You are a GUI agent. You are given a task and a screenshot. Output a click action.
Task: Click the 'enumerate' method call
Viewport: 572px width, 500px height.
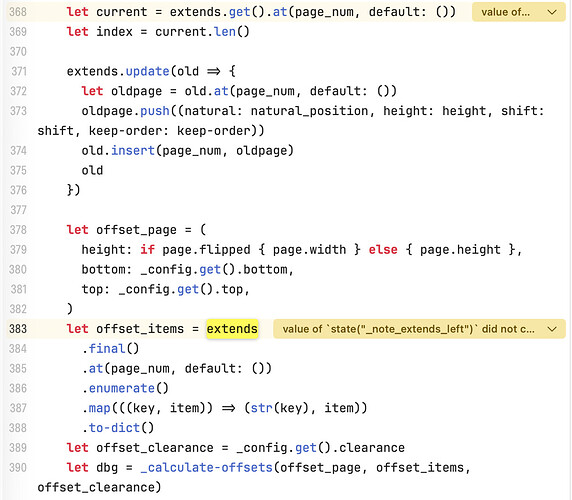pyautogui.click(x=121, y=388)
